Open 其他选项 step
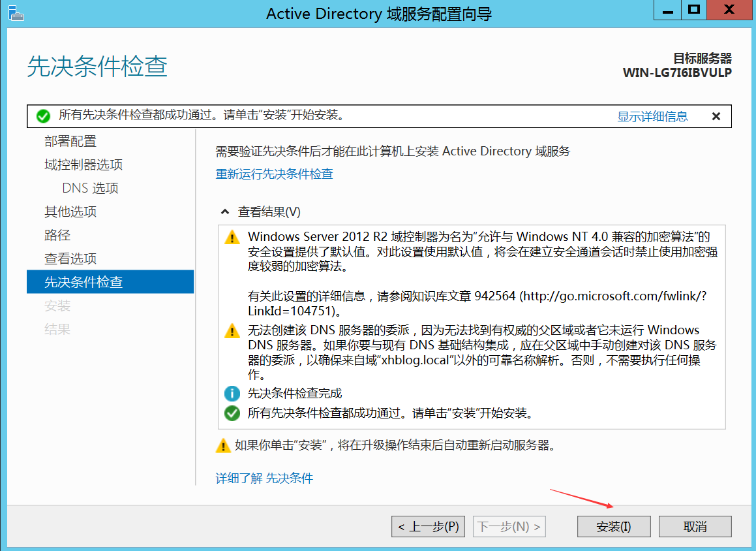This screenshot has height=551, width=756. click(70, 212)
